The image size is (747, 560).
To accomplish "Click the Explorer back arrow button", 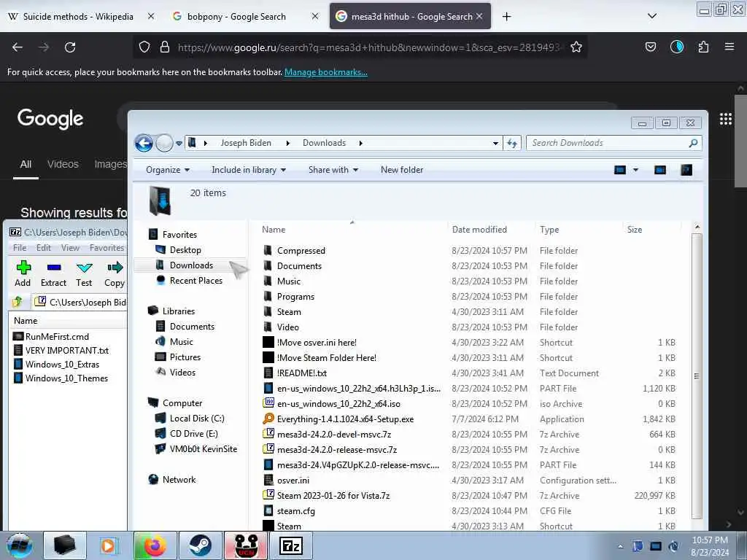I will pos(144,143).
